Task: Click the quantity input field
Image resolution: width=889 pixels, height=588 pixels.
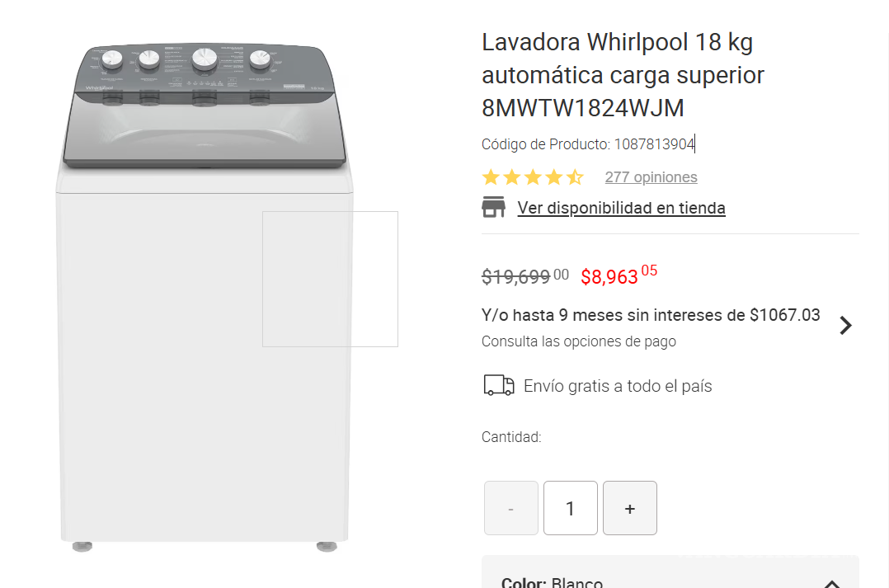Action: 570,507
